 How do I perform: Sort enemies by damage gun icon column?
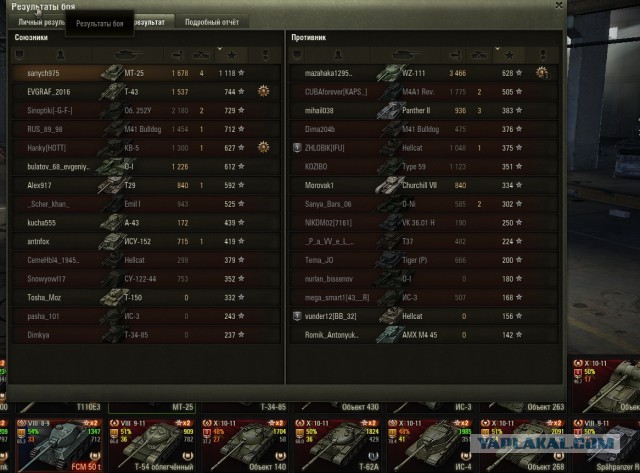454,54
